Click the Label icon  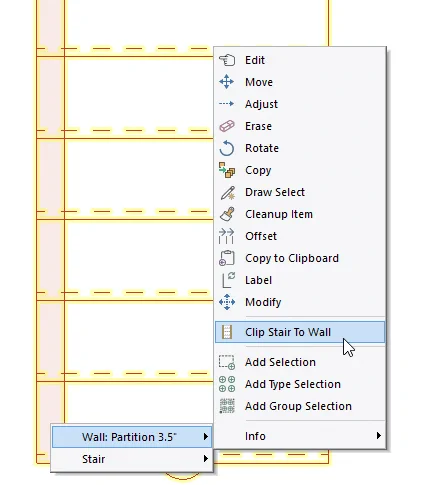(x=228, y=280)
